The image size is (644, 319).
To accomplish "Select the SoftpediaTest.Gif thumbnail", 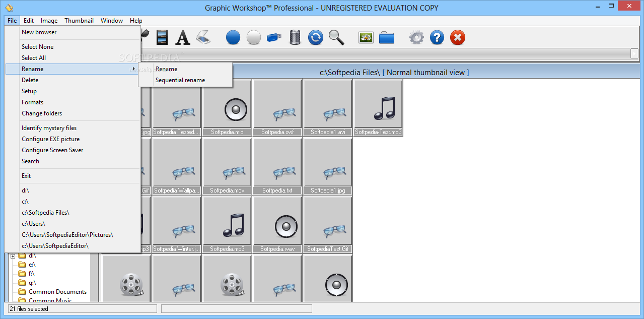I will coord(328,225).
